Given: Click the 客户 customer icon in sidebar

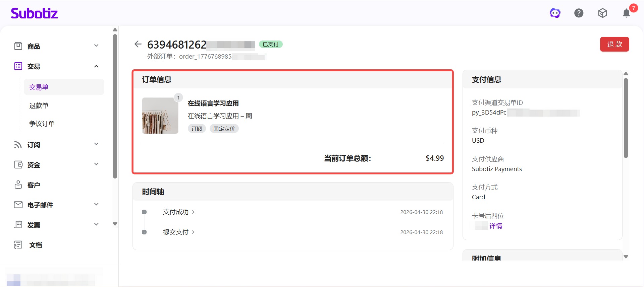Looking at the screenshot, I should pyautogui.click(x=18, y=185).
